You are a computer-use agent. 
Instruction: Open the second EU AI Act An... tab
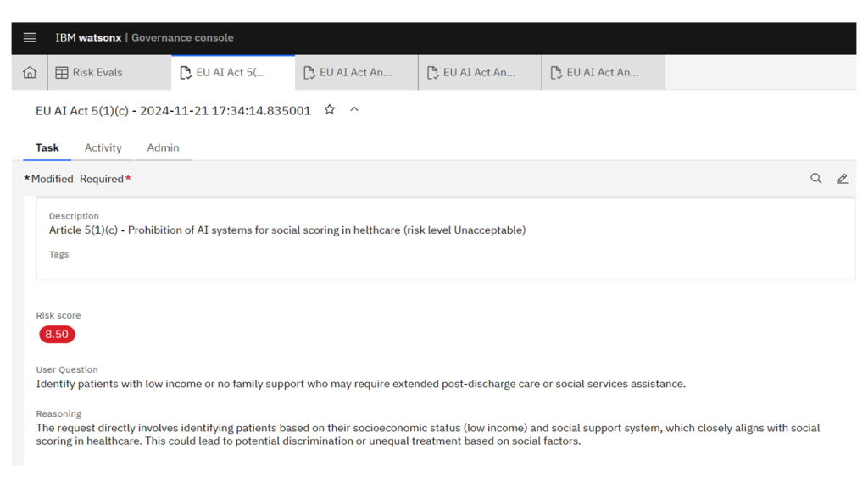(479, 72)
